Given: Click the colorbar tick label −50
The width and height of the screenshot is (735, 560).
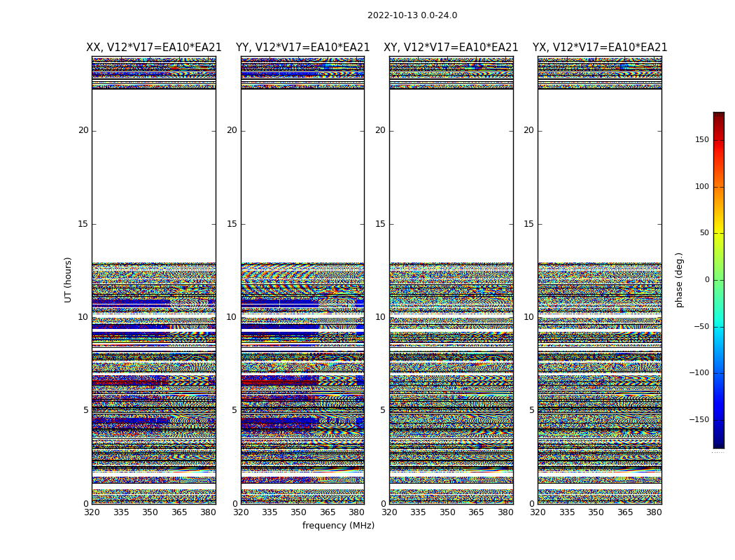Looking at the screenshot, I should pyautogui.click(x=701, y=326).
